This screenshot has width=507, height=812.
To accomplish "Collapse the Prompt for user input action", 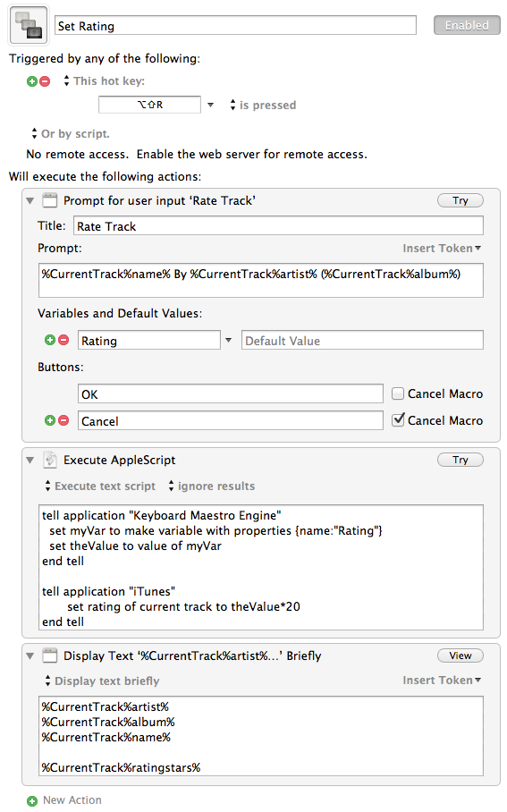I will coord(30,200).
